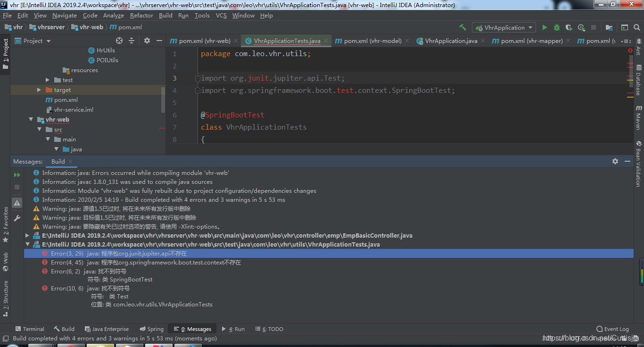Toggle the warnings filter in Messages panel
The image size is (644, 347).
[x=17, y=203]
